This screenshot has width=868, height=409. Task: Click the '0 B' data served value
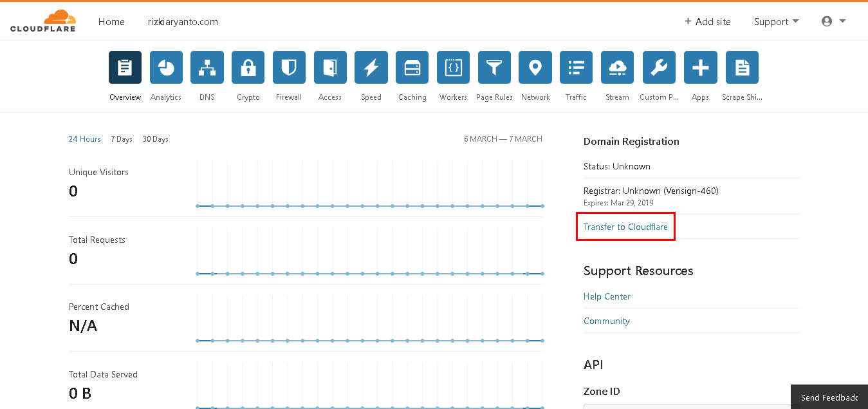coord(80,393)
